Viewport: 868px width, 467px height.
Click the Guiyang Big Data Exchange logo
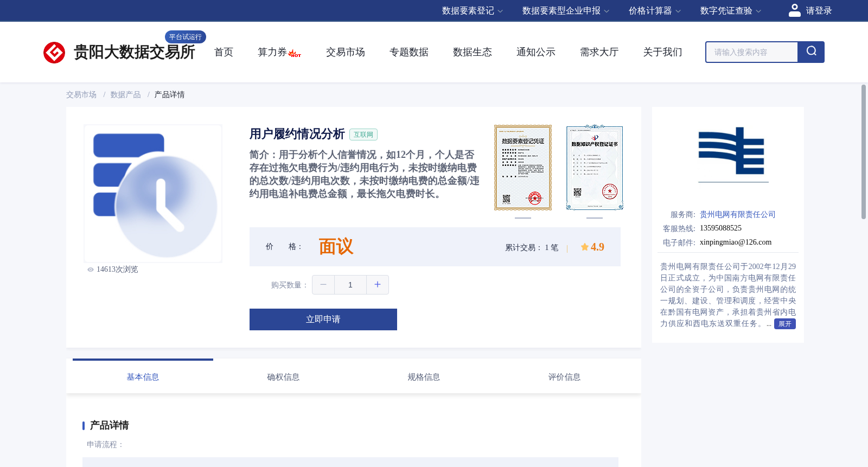[119, 52]
